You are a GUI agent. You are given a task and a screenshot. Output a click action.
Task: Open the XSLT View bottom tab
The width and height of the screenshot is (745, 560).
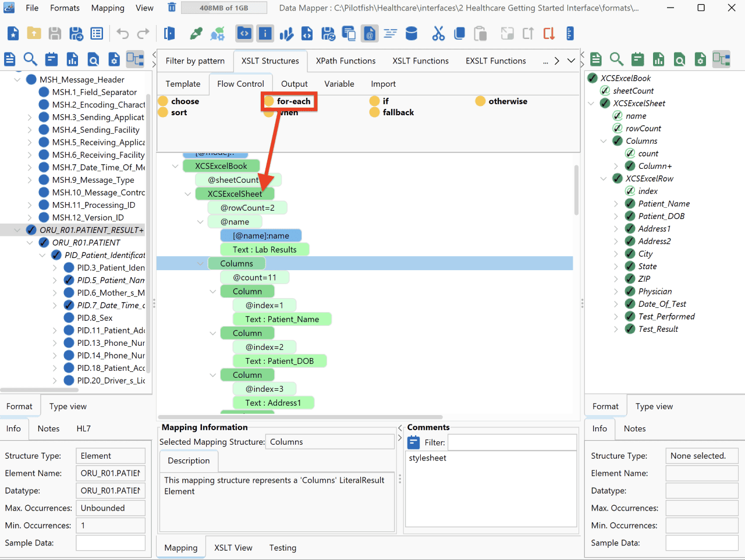233,548
